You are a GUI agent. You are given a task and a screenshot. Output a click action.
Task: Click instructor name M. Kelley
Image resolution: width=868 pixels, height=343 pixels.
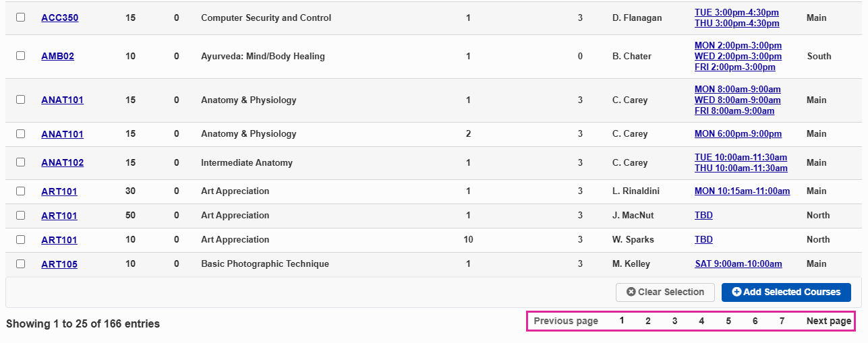631,264
